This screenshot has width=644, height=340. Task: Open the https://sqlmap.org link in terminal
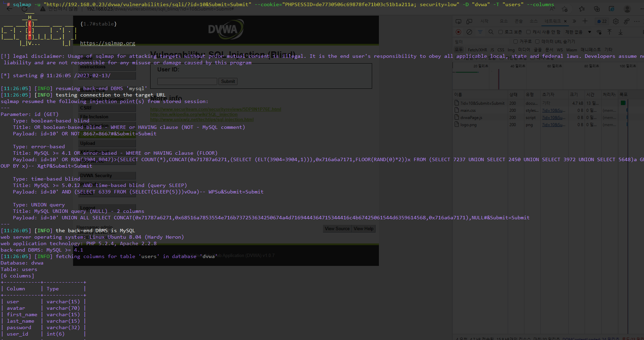108,43
